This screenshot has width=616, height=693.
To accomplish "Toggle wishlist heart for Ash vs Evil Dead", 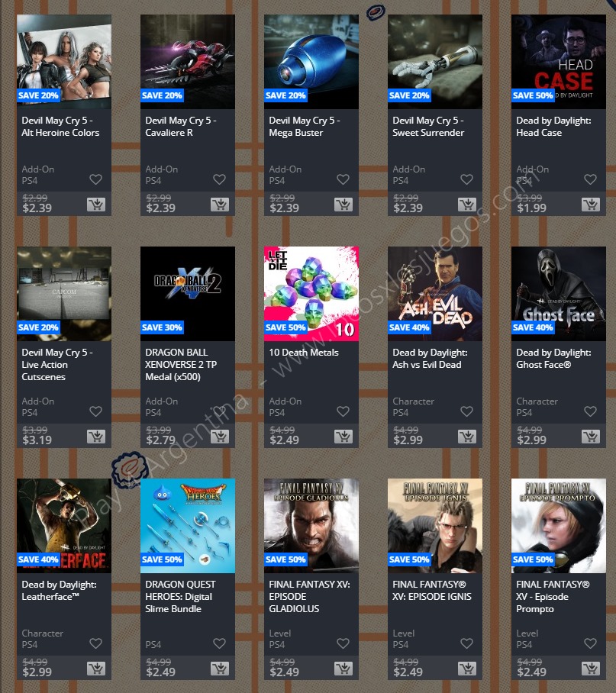I will tap(466, 411).
